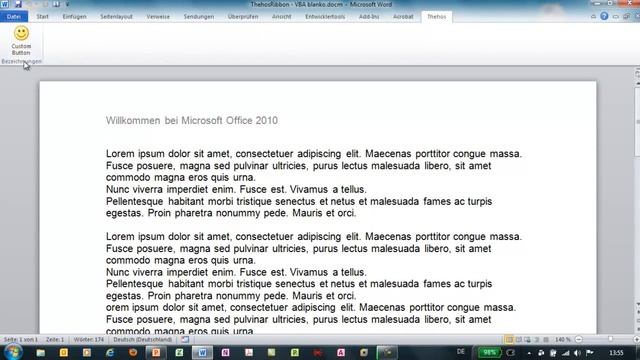Image resolution: width=640 pixels, height=360 pixels.
Task: Click the zoom slider handle
Action: pyautogui.click(x=611, y=340)
